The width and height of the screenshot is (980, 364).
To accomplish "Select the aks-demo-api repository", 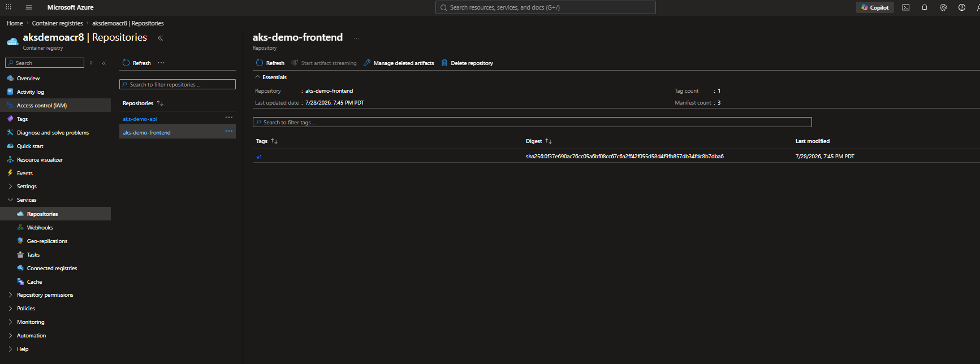I will [x=140, y=119].
